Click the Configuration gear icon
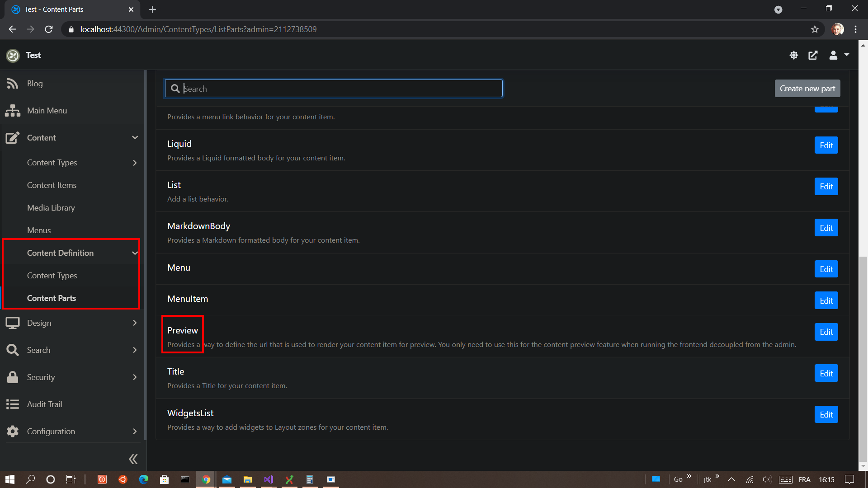 (13, 432)
